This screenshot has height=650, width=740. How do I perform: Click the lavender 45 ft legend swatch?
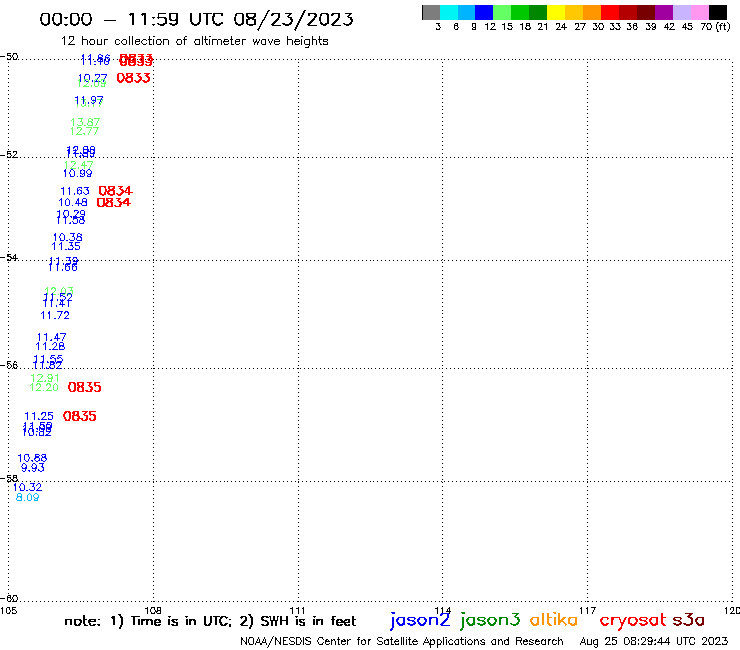(x=681, y=12)
